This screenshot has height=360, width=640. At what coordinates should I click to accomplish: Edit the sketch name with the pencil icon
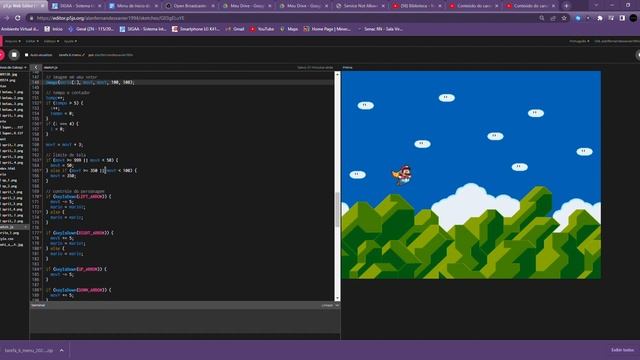[83, 55]
